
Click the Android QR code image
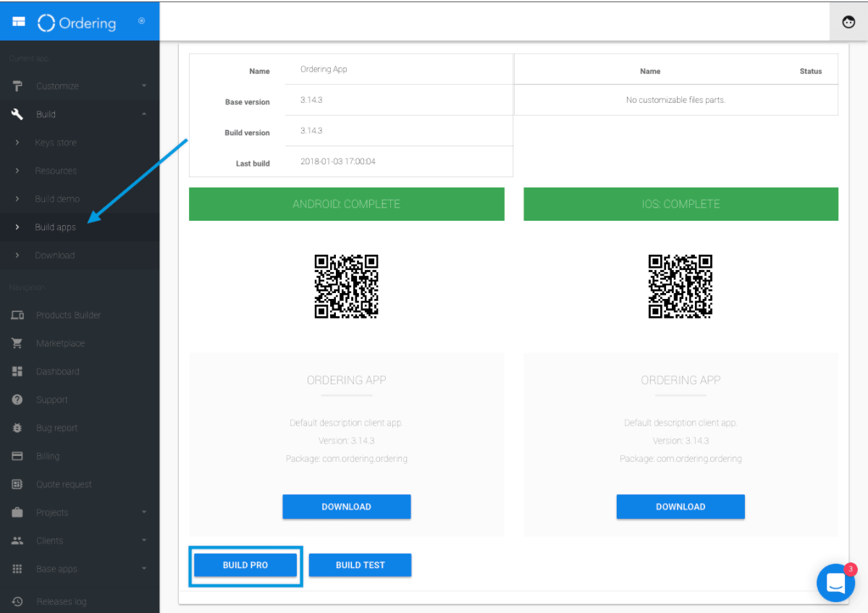(x=347, y=287)
